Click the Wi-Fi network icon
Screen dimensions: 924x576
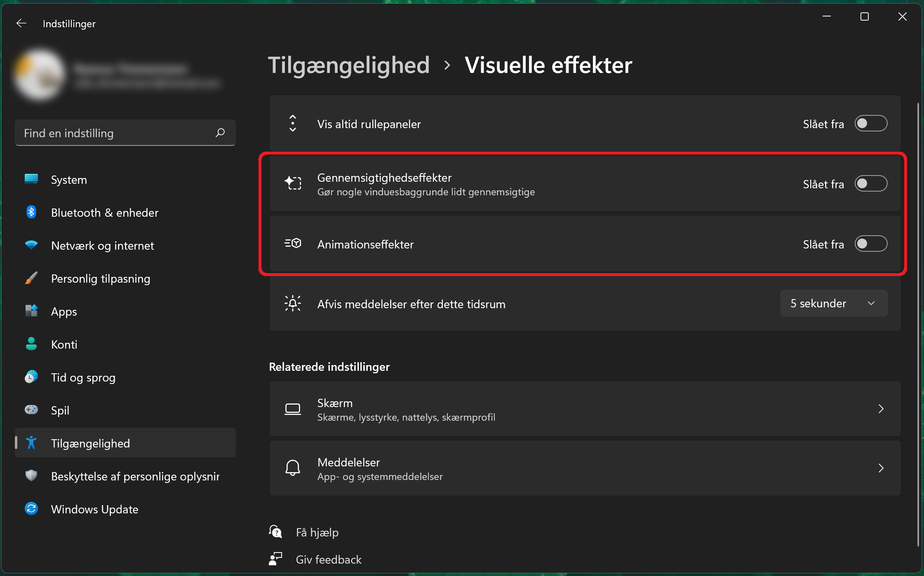coord(31,245)
